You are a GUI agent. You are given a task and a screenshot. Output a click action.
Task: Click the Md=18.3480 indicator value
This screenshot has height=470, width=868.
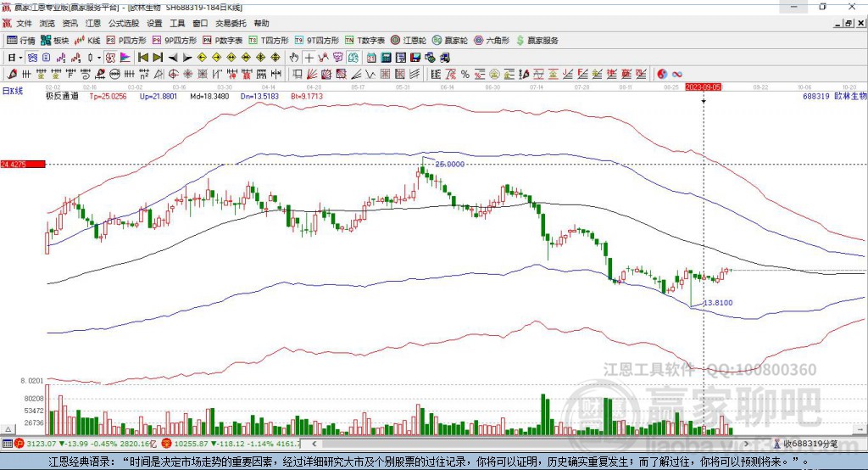209,96
